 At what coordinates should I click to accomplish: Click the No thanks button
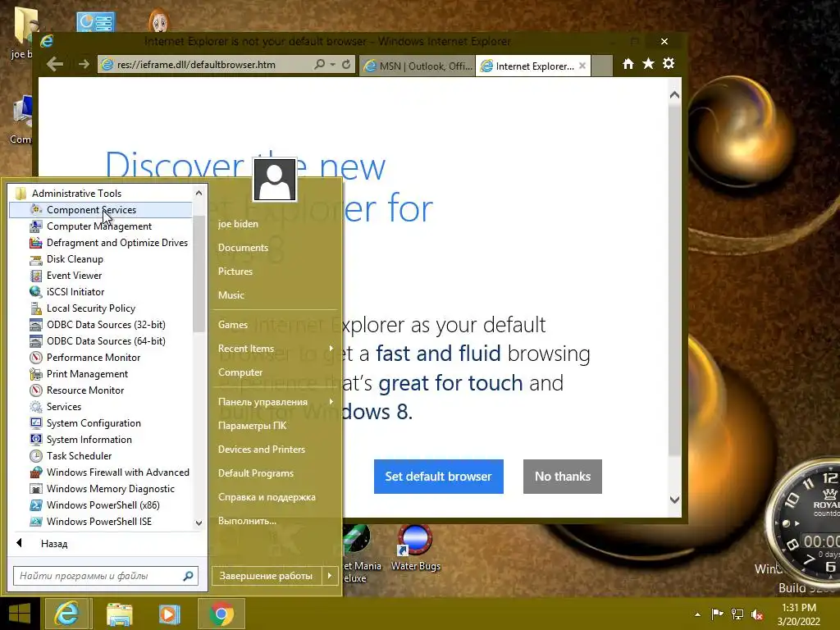tap(563, 477)
